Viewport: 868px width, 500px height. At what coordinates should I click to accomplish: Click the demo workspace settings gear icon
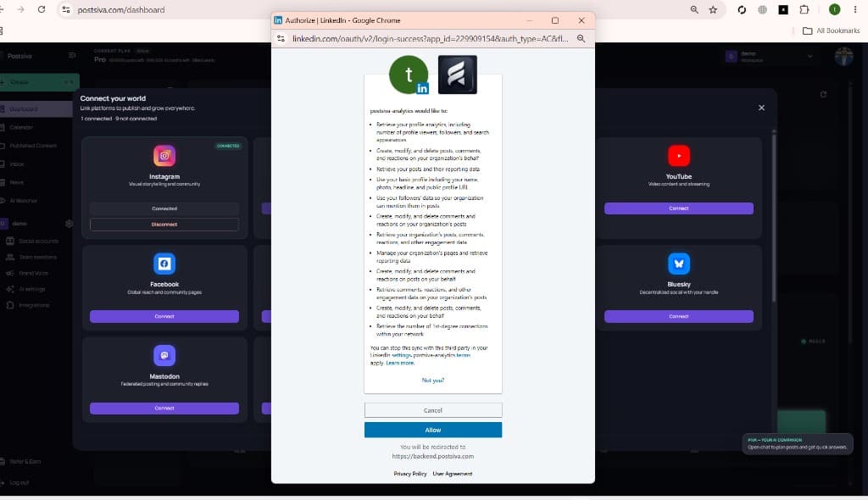[70, 224]
